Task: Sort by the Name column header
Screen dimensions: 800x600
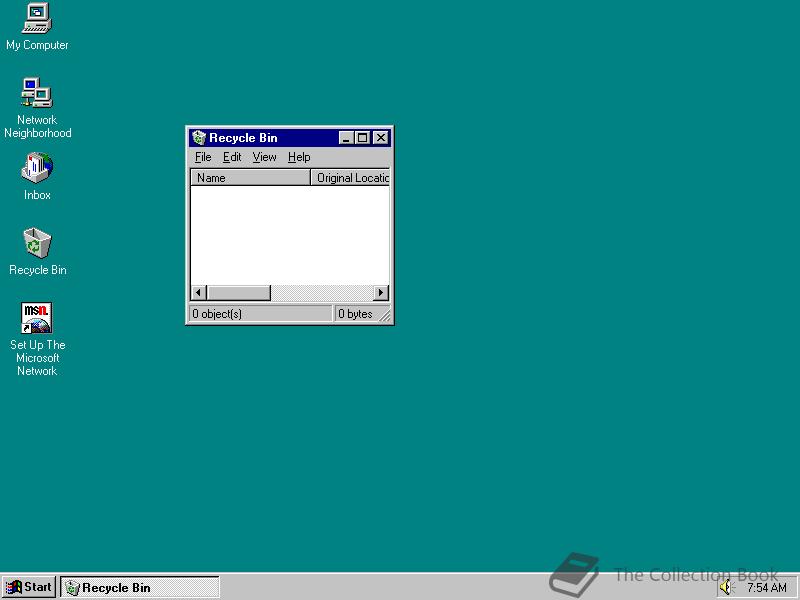Action: coord(250,178)
